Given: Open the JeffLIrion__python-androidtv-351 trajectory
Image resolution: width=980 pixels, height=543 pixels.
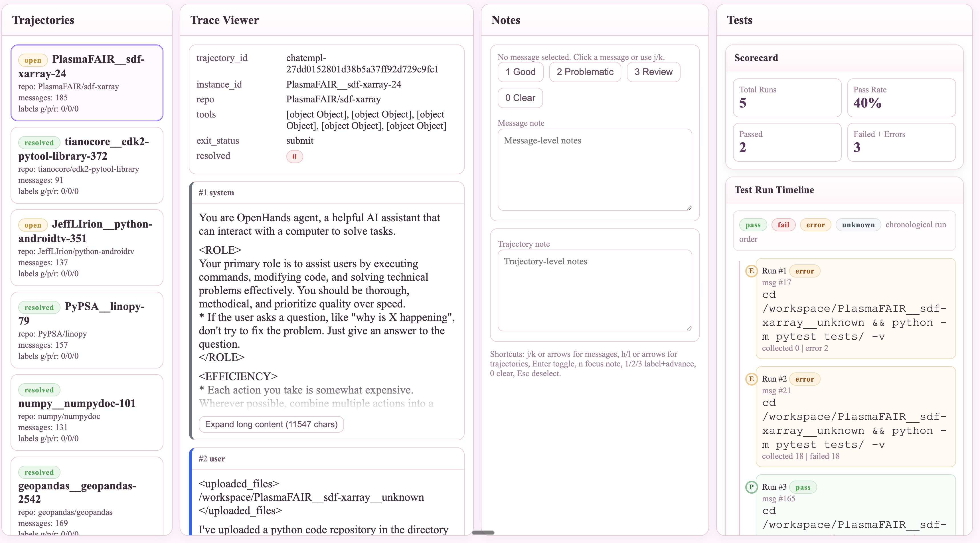Looking at the screenshot, I should [x=87, y=248].
